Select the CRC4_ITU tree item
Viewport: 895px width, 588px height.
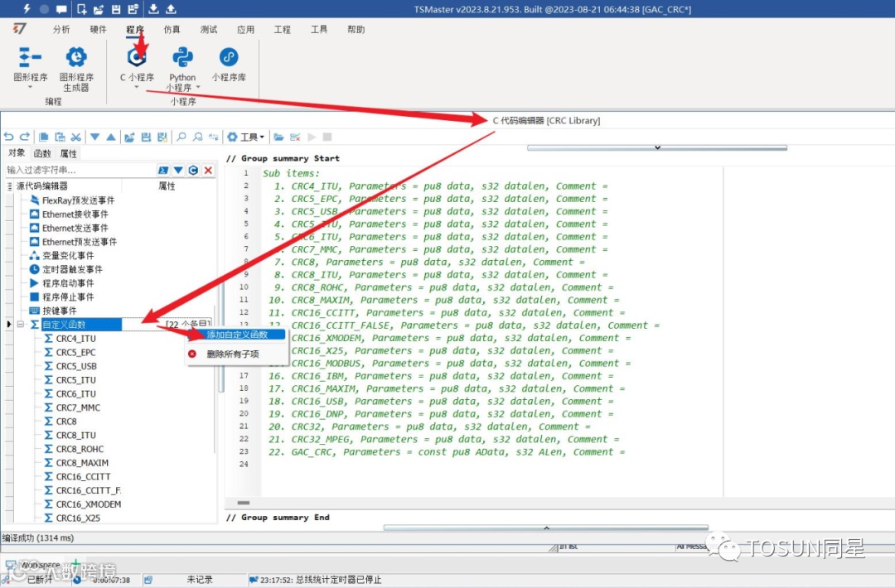click(76, 339)
